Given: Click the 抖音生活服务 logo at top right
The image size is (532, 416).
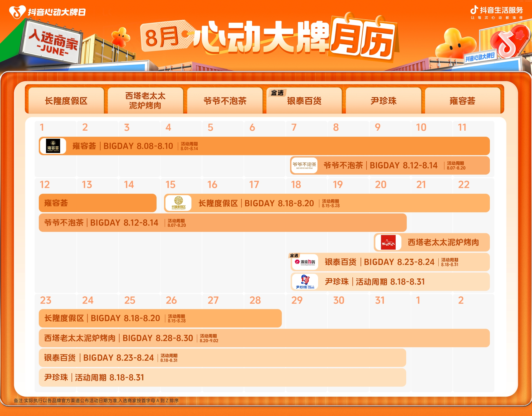Looking at the screenshot, I should click(x=496, y=12).
